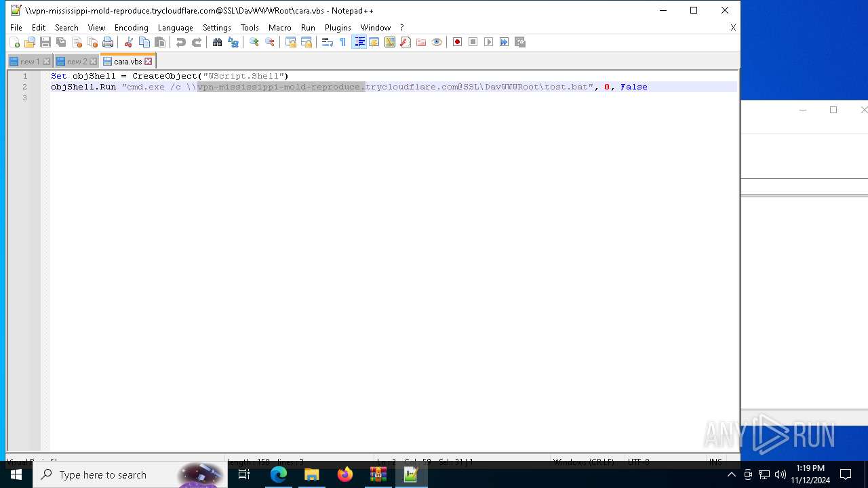Click the user-defined language icon
868x488 pixels.
[374, 42]
